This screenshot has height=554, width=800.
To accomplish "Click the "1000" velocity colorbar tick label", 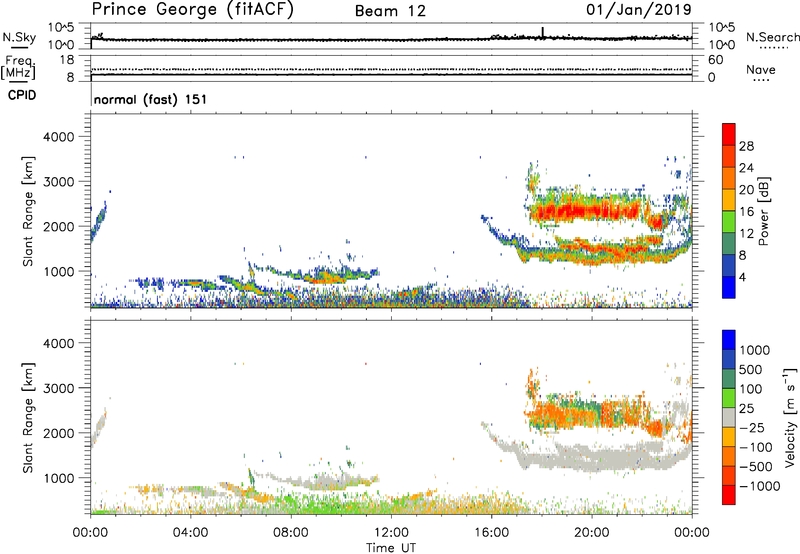I will [755, 350].
